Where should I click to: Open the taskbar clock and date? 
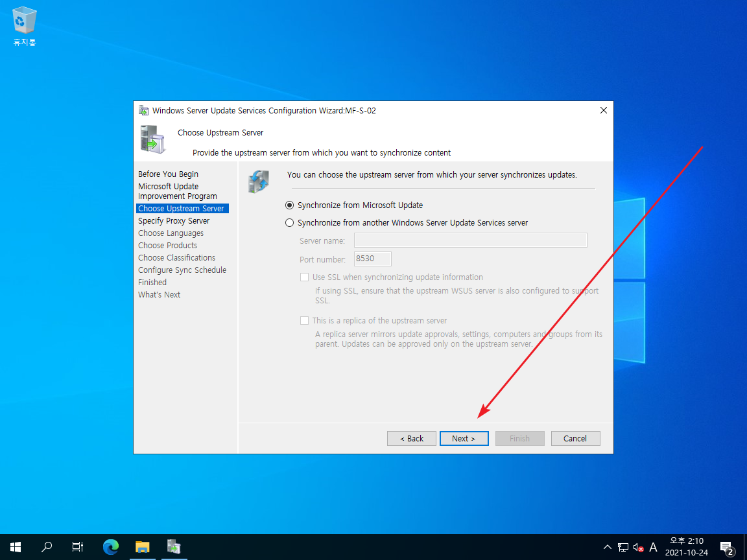[687, 546]
